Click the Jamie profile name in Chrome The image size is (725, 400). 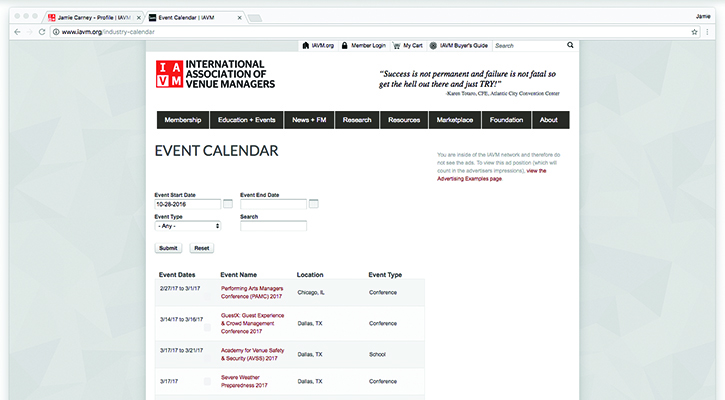(x=703, y=16)
